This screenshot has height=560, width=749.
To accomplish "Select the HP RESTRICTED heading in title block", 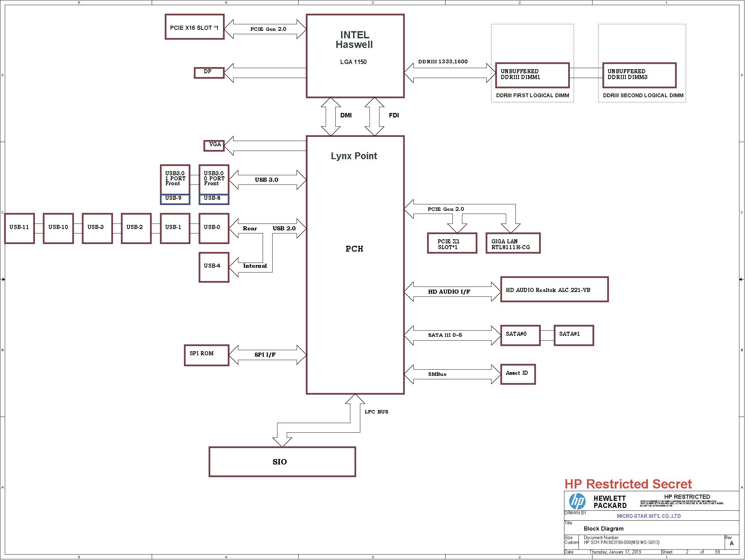I will pos(687,497).
